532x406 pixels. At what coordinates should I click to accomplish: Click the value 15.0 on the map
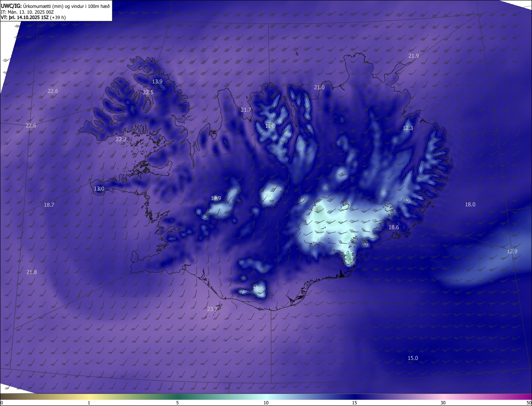tap(413, 358)
